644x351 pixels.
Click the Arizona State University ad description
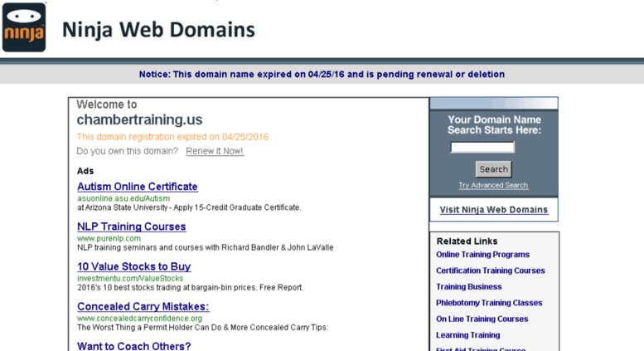tap(189, 207)
